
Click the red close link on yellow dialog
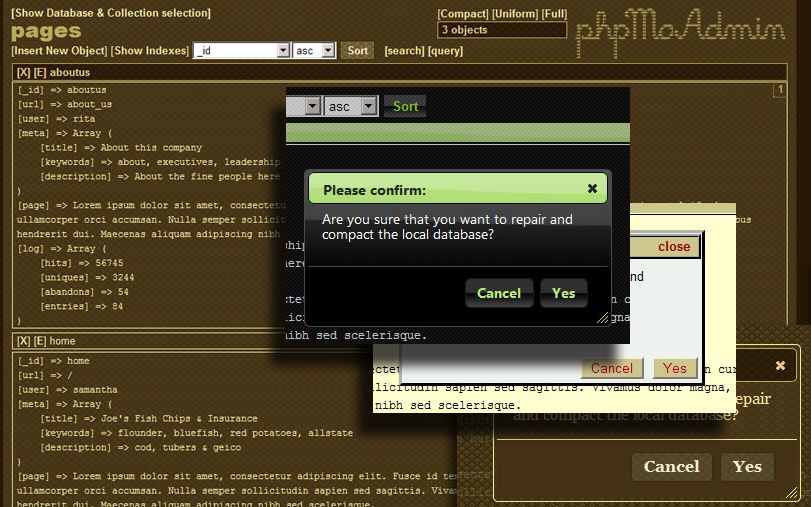tap(673, 247)
